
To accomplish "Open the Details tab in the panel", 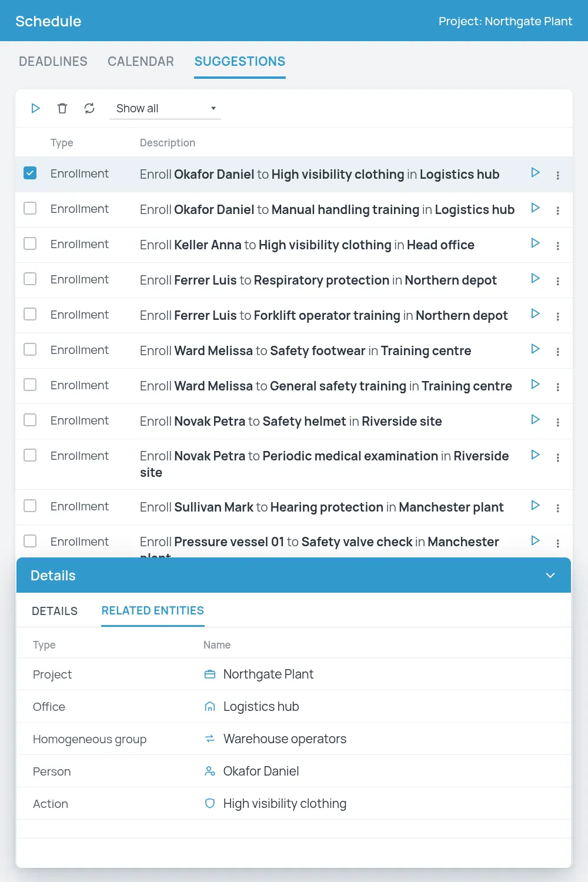I will tap(55, 611).
